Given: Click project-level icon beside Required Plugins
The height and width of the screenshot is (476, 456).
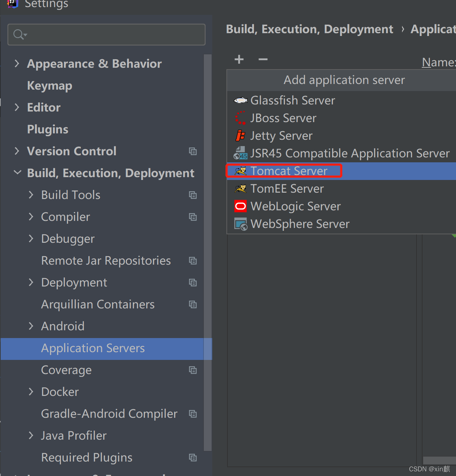Looking at the screenshot, I should coord(193,458).
